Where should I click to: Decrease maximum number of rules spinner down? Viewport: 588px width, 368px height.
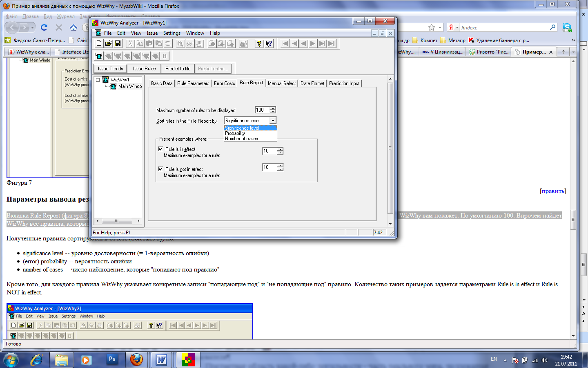[x=273, y=112]
